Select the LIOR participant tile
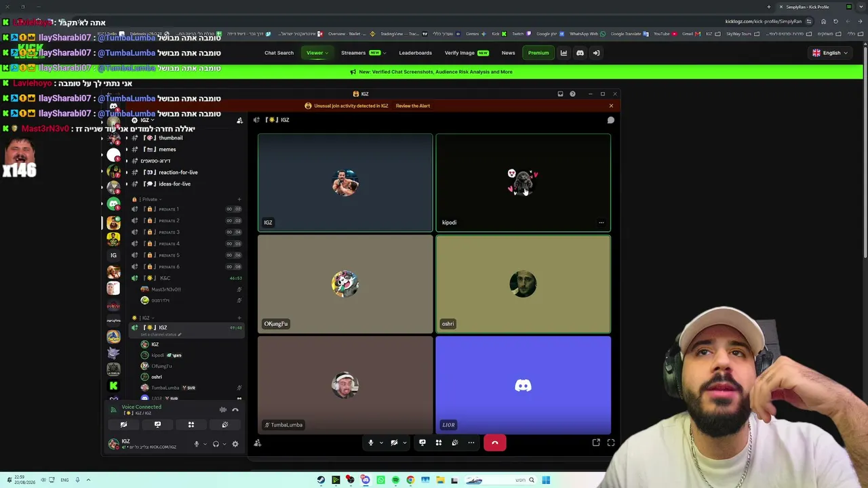 tap(523, 385)
